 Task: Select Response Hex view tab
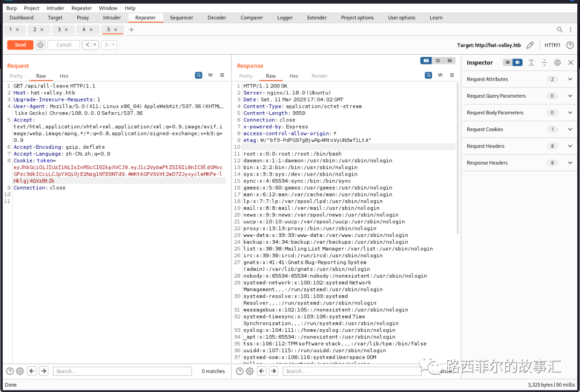point(294,76)
